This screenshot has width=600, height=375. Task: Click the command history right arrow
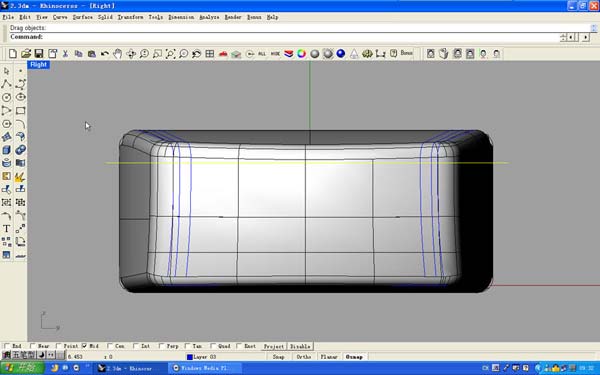[x=585, y=37]
